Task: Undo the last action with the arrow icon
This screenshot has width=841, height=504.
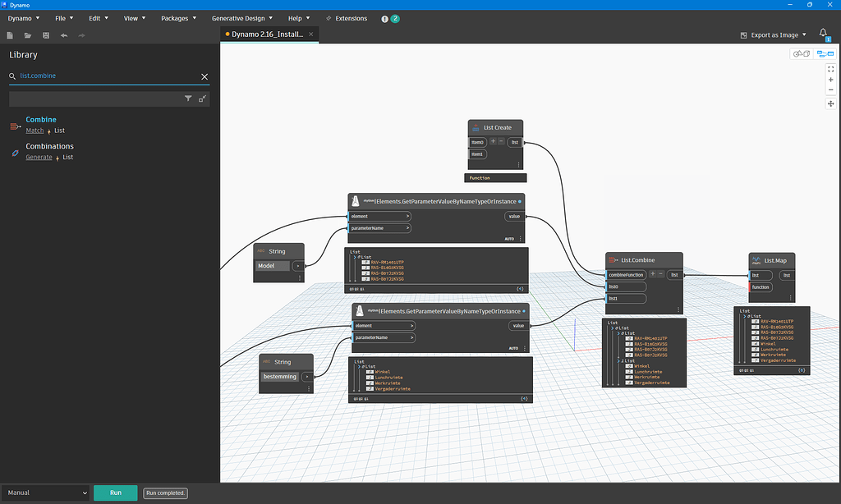Action: 64,35
